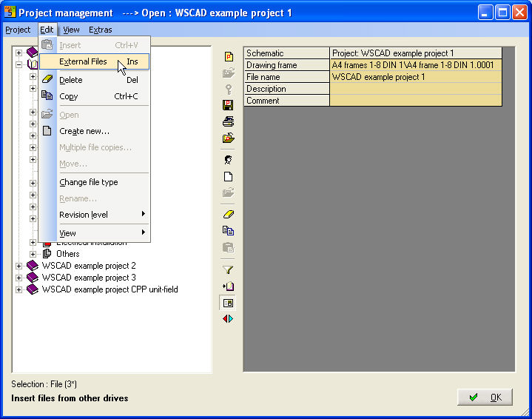
Task: Click purple book icon of WSCAD example project 3
Action: click(33, 278)
